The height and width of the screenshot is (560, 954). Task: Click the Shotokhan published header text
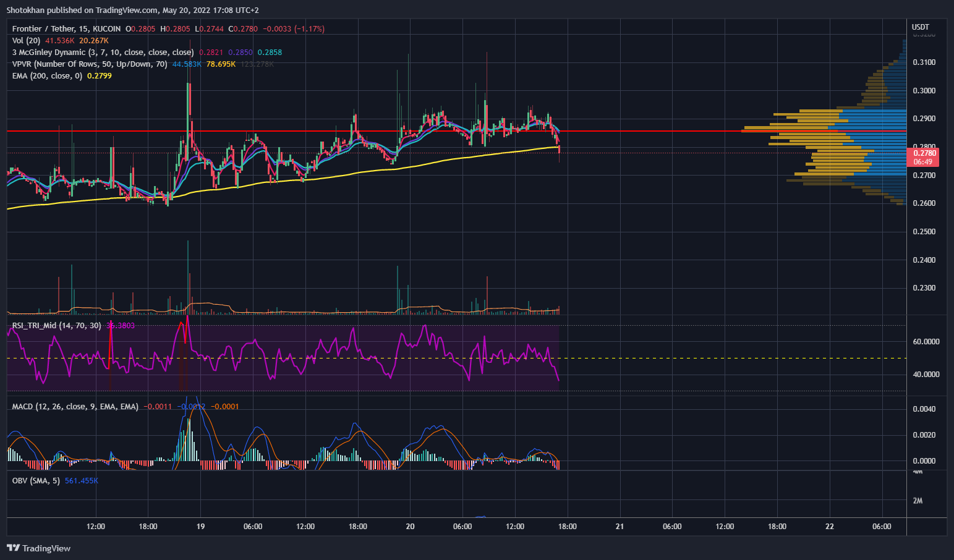[x=132, y=11]
